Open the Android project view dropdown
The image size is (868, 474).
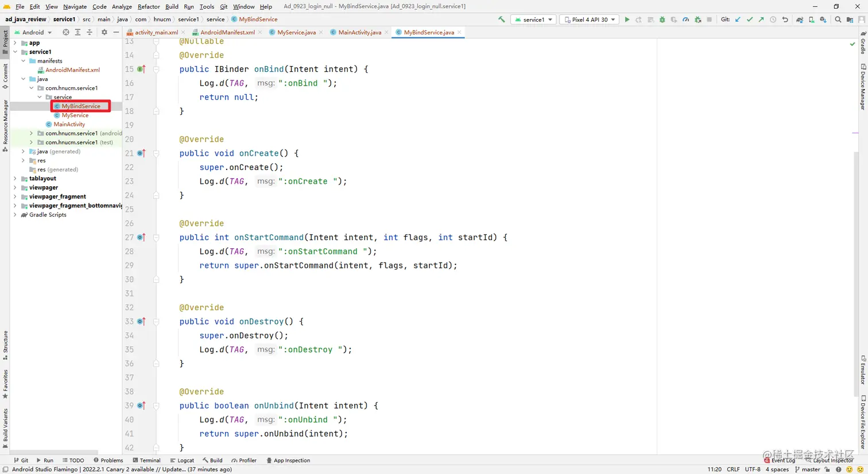pyautogui.click(x=33, y=32)
